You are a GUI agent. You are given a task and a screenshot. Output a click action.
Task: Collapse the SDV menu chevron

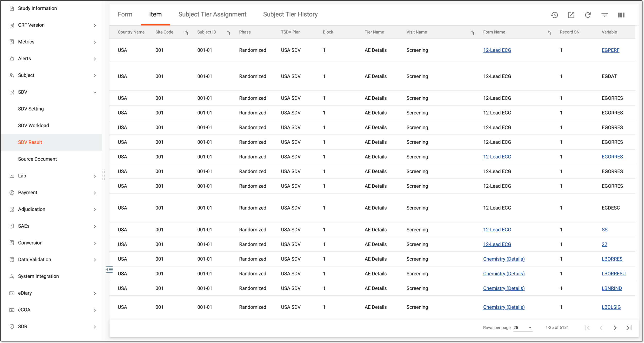point(95,92)
